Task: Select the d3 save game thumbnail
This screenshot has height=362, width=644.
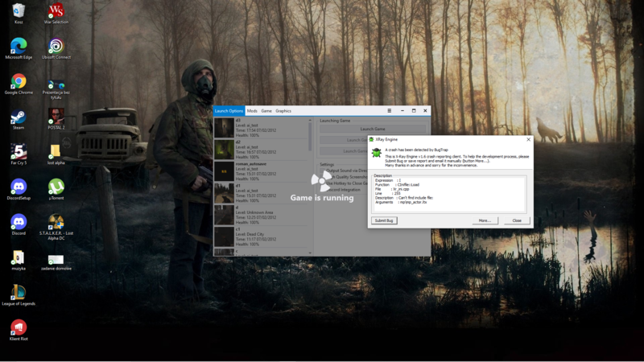Action: [224, 128]
